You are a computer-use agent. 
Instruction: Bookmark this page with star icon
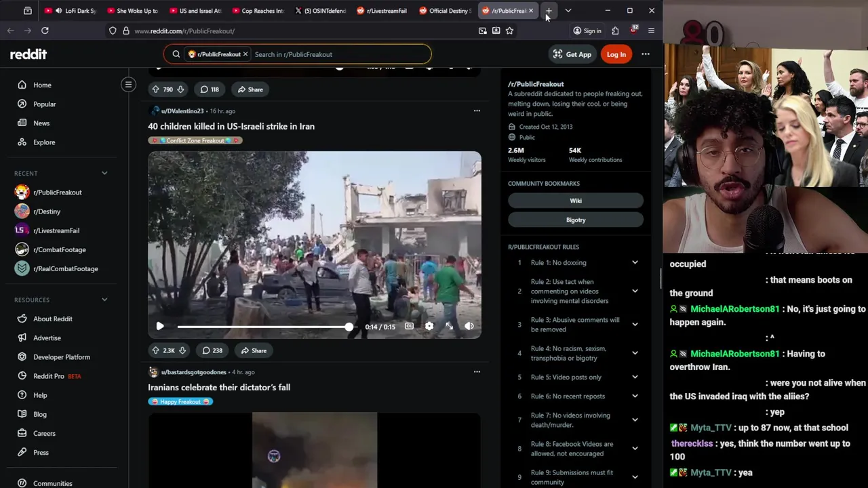(509, 30)
